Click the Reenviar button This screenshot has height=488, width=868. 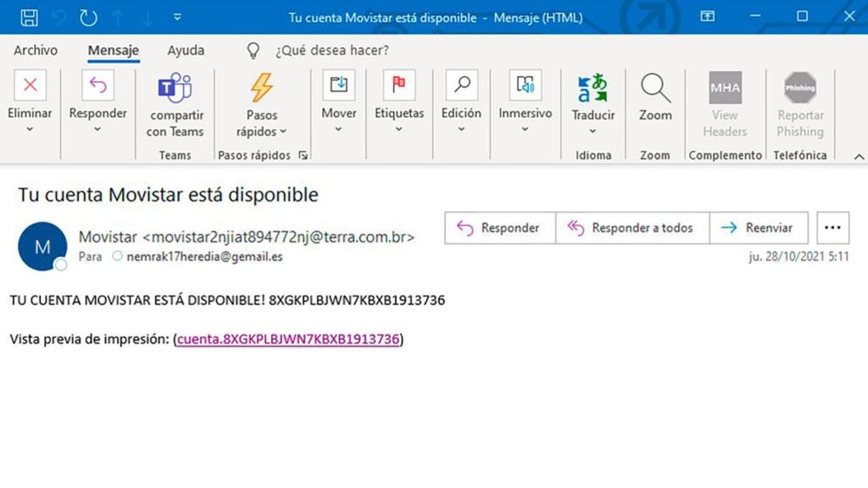pos(759,227)
